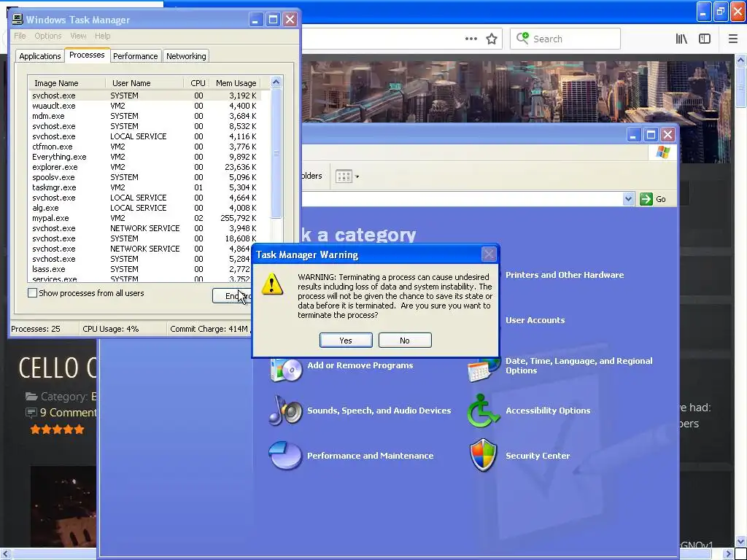Cancel termination with the No button
The image size is (747, 560).
tap(405, 341)
